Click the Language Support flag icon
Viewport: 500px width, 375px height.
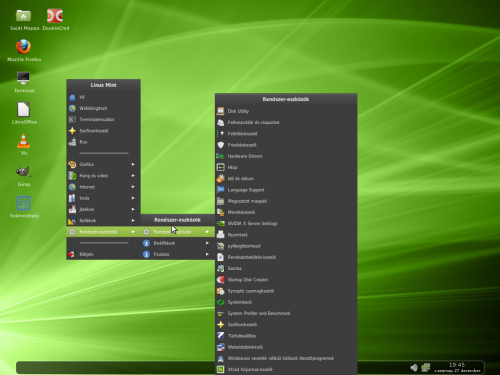[x=220, y=190]
